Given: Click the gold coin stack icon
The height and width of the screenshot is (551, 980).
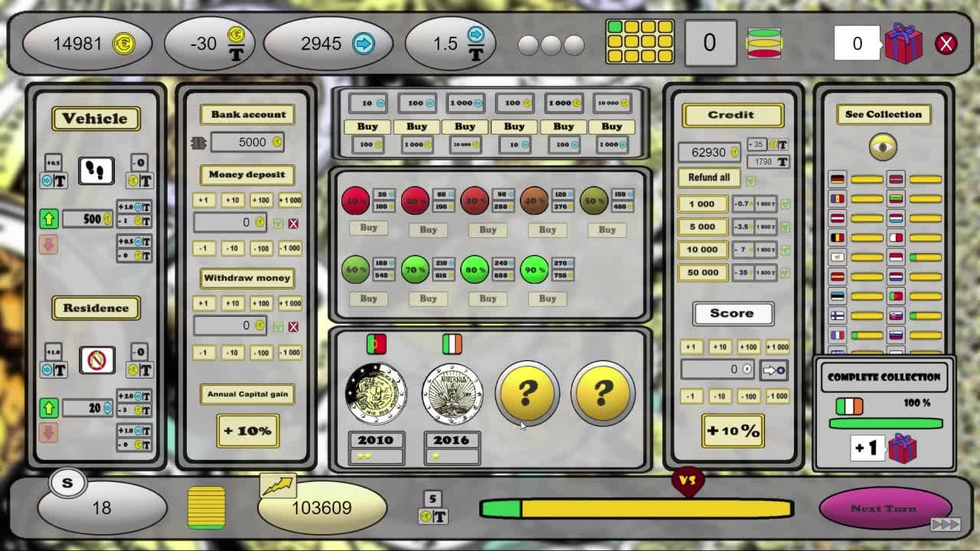Looking at the screenshot, I should [x=206, y=507].
